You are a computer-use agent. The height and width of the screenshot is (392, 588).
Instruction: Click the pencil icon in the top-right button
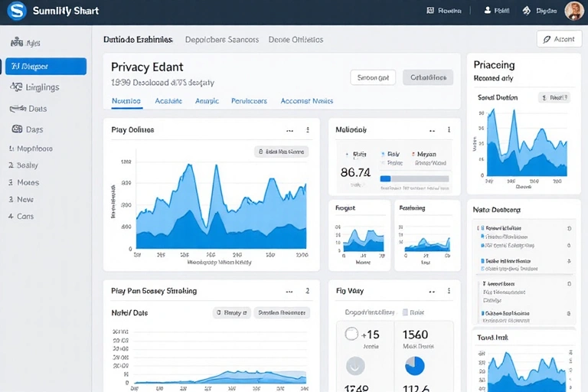(546, 39)
